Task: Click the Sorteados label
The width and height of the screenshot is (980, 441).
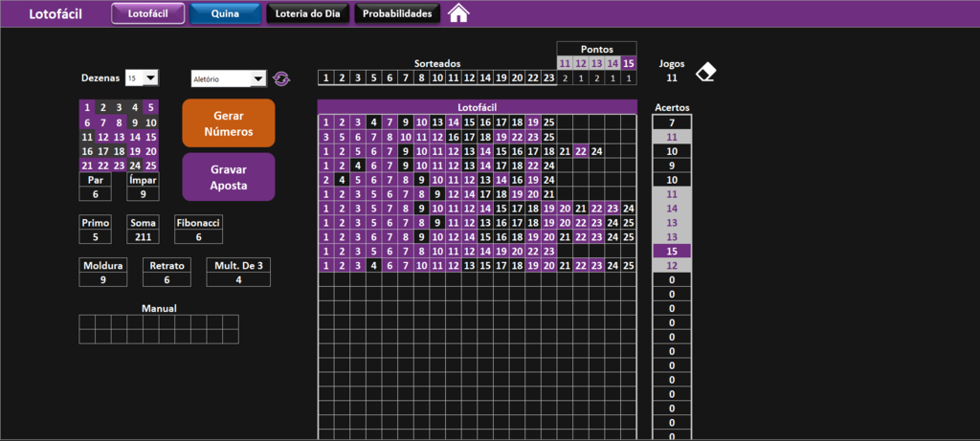Action: (437, 64)
